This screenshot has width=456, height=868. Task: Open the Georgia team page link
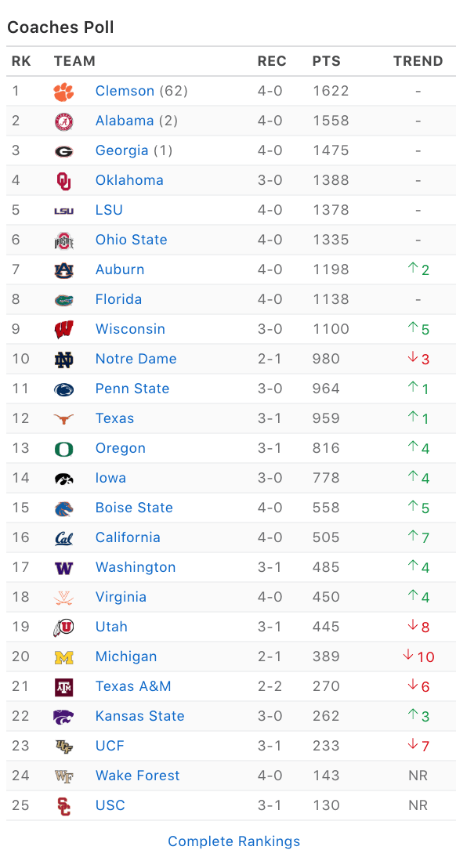click(121, 150)
